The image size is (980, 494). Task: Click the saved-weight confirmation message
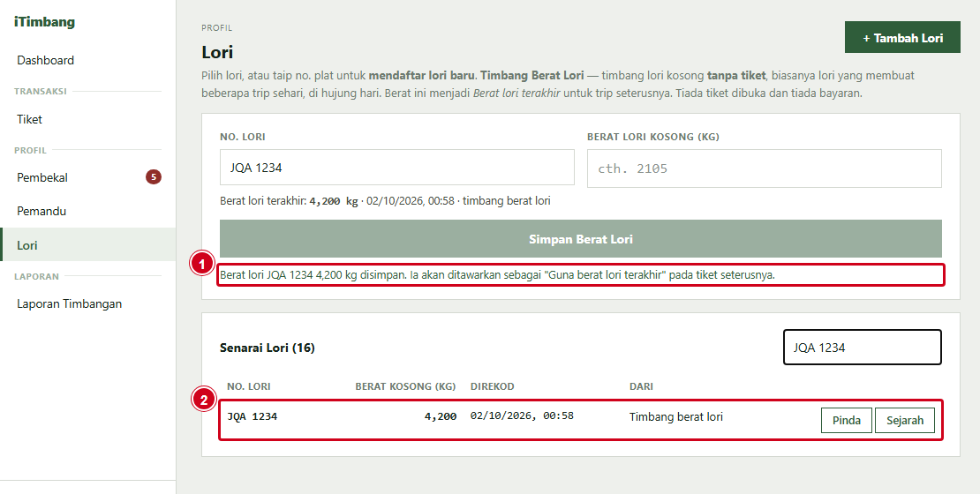[x=497, y=275]
